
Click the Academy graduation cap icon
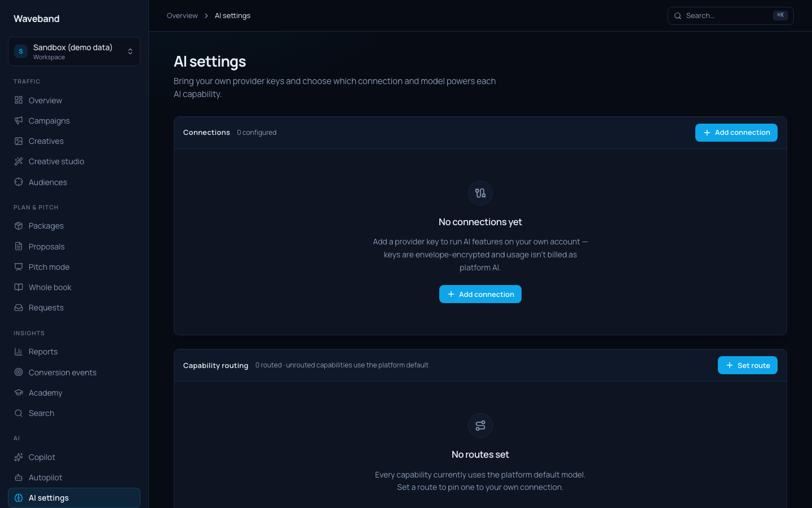coord(19,392)
